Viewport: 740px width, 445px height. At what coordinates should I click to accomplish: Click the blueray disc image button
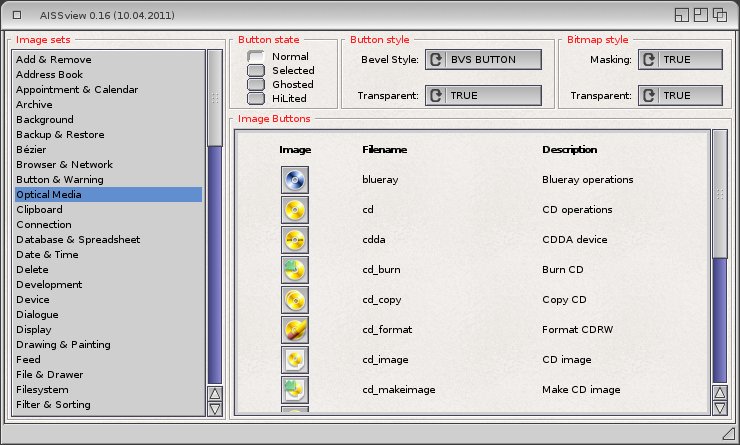pos(295,180)
